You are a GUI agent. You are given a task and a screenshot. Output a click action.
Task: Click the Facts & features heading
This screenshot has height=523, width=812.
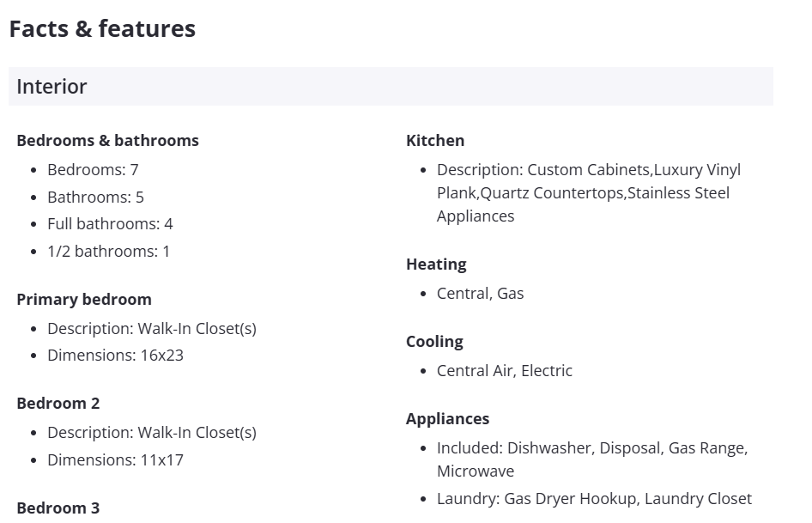pos(102,29)
